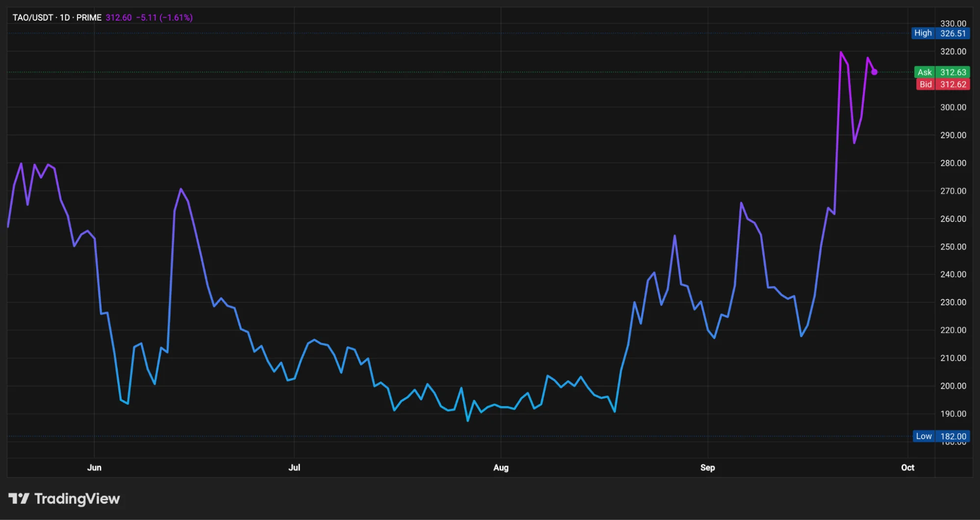Click the 260.00 price scale value
The width and height of the screenshot is (980, 520).
click(953, 219)
